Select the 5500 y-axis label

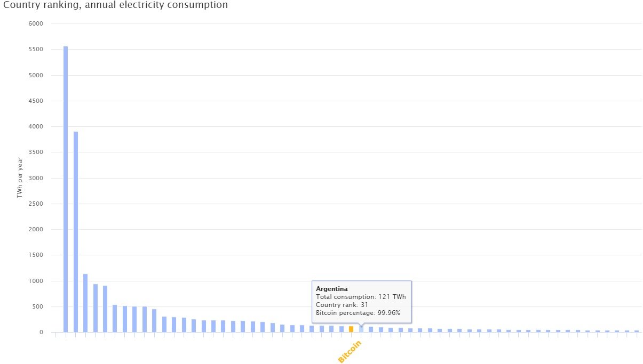pos(36,49)
